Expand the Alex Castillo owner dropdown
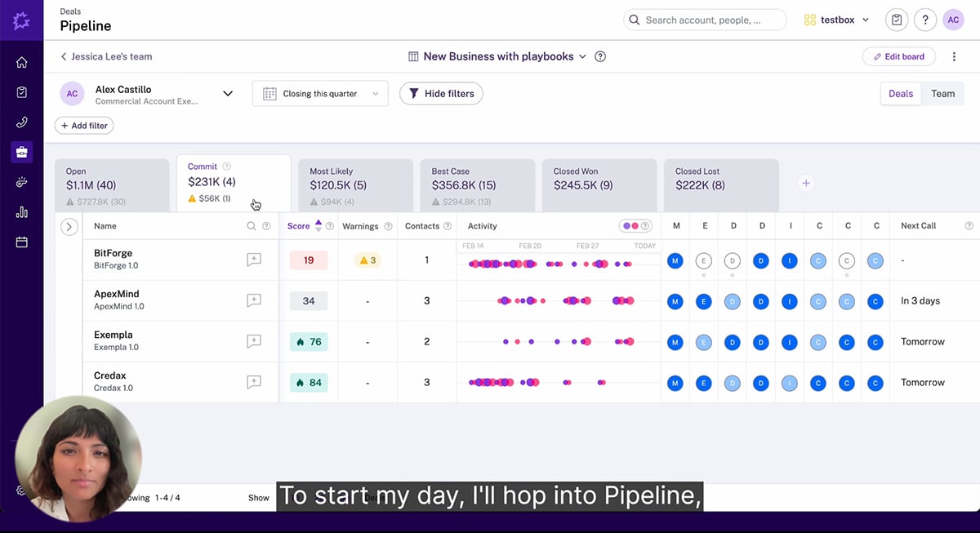The width and height of the screenshot is (980, 533). click(x=228, y=93)
